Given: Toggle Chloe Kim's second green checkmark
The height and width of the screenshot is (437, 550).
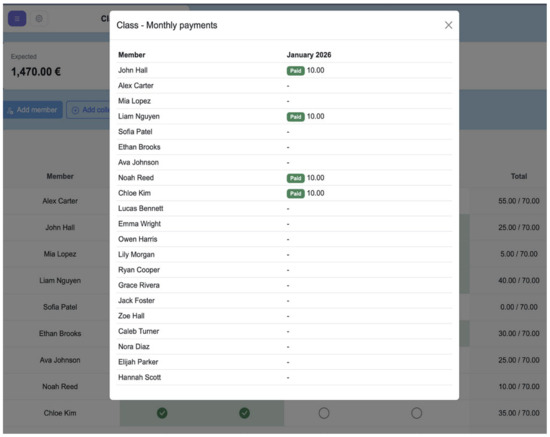Looking at the screenshot, I should coord(244,413).
